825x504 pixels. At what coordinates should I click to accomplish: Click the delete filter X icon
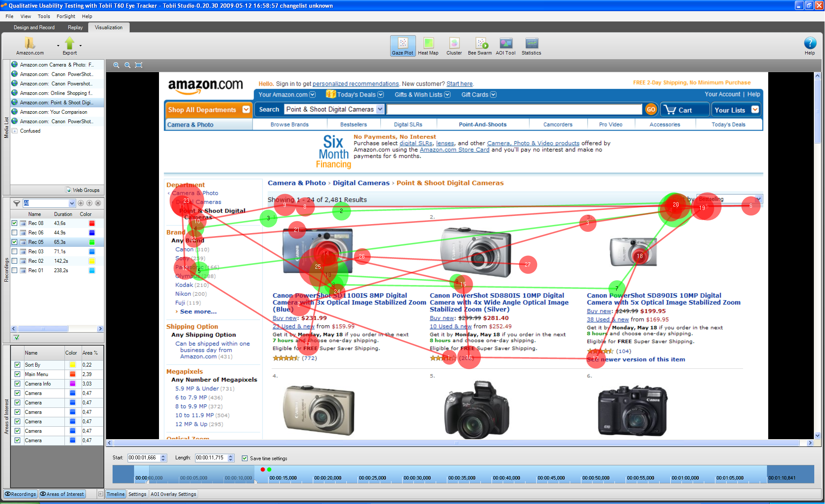pos(98,203)
